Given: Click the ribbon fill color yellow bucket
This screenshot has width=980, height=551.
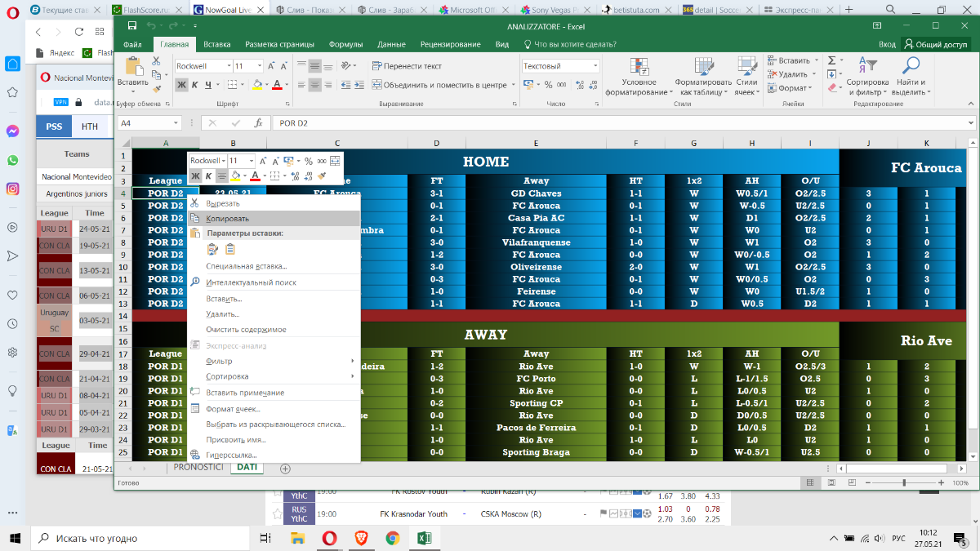Looking at the screenshot, I should pos(256,84).
